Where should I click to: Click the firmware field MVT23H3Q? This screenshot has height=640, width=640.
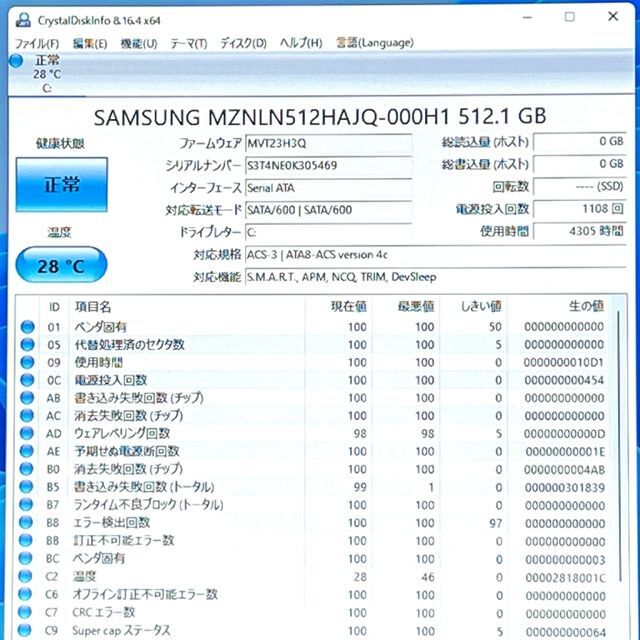click(x=329, y=143)
